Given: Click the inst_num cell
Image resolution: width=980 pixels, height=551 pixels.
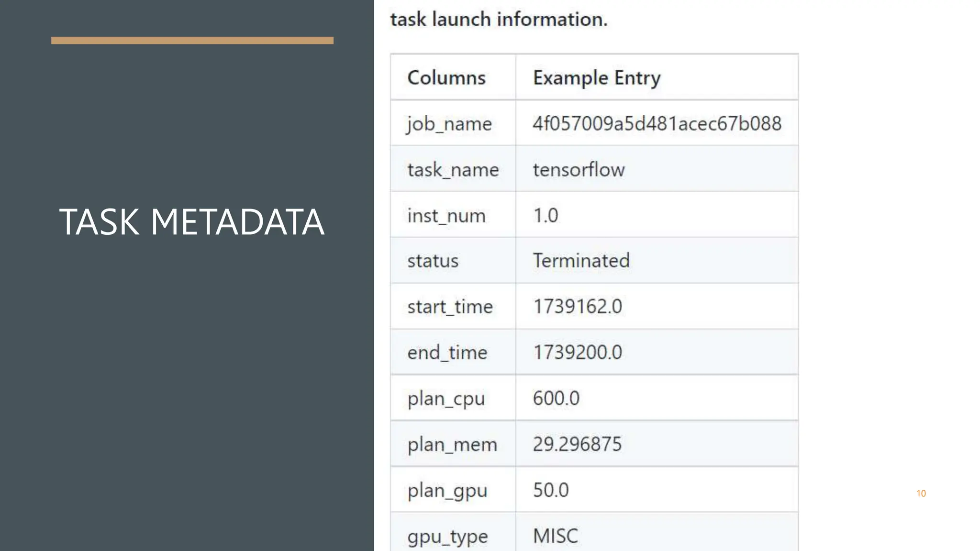Looking at the screenshot, I should [453, 215].
